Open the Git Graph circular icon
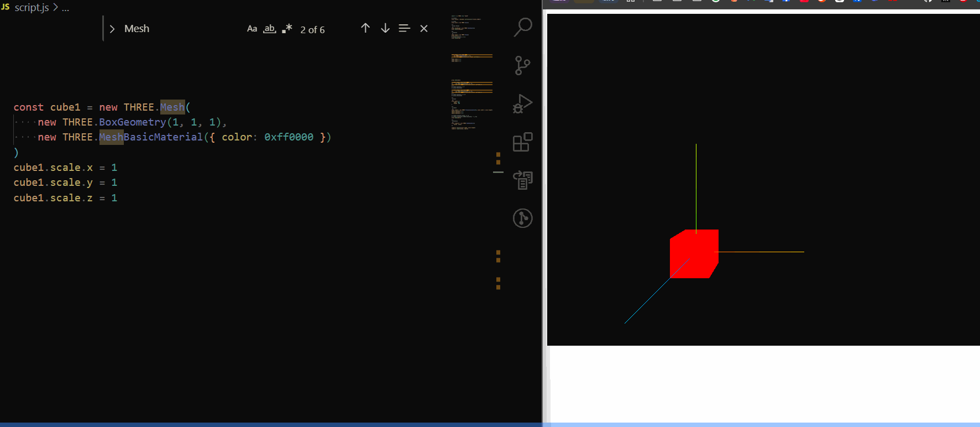 point(522,218)
